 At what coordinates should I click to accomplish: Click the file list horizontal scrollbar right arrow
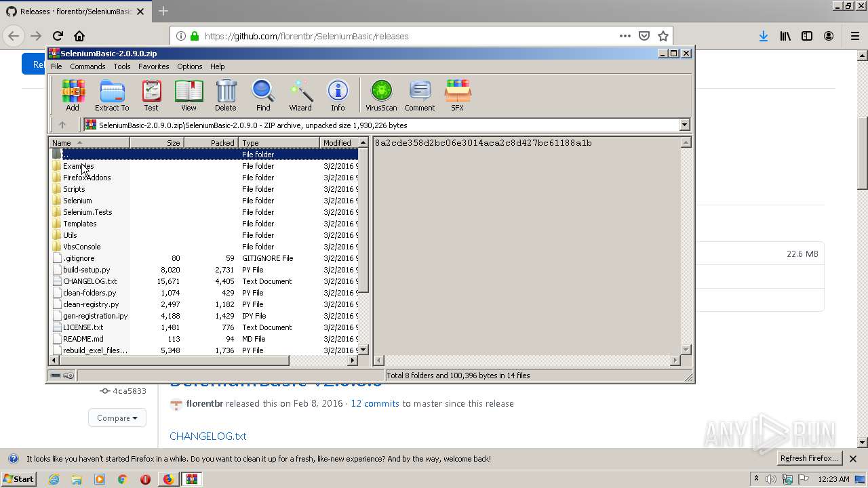point(352,361)
